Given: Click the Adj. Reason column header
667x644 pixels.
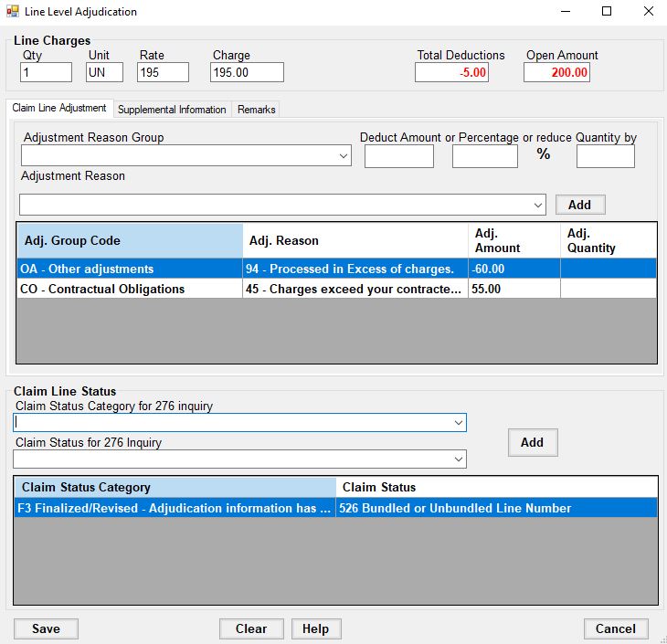Looking at the screenshot, I should 355,241.
